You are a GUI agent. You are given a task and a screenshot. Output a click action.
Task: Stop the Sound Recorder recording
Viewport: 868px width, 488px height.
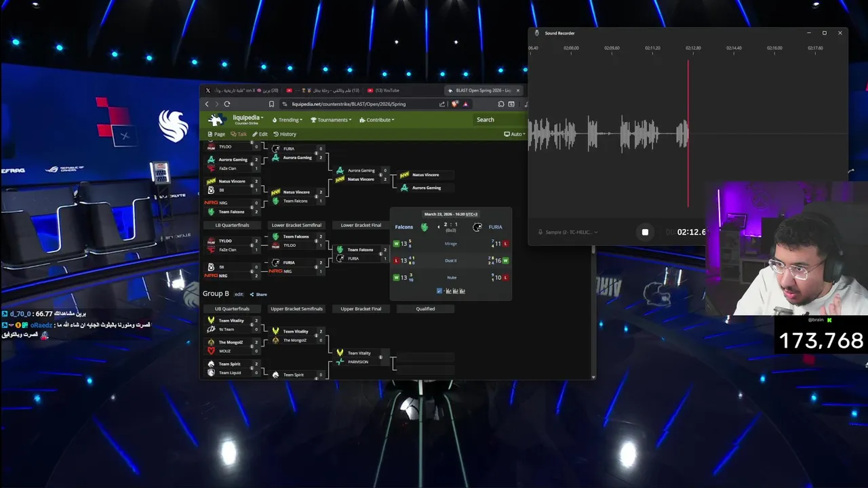(x=645, y=232)
